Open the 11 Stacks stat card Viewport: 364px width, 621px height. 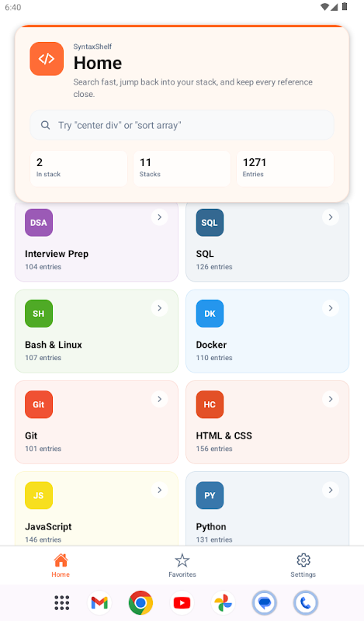click(182, 168)
